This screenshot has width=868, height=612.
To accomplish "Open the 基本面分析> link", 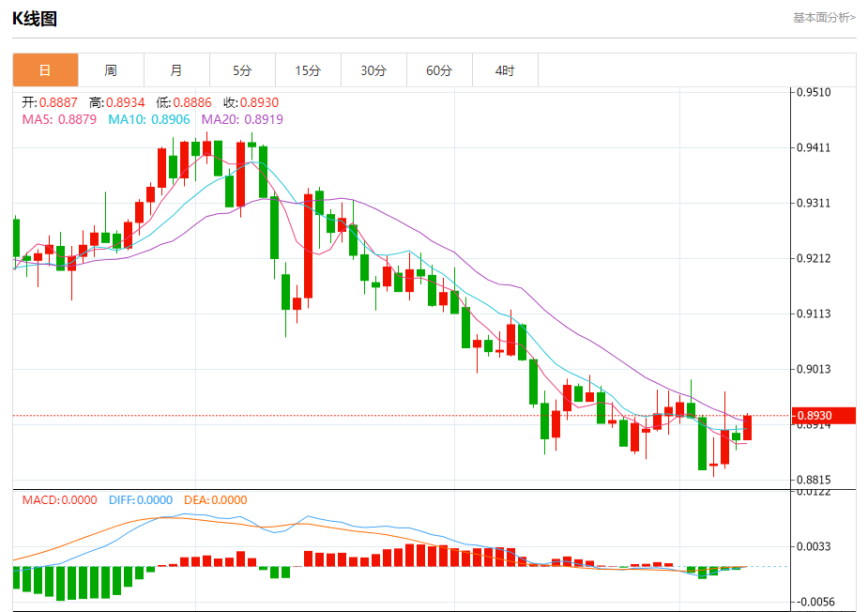I will coord(824,18).
